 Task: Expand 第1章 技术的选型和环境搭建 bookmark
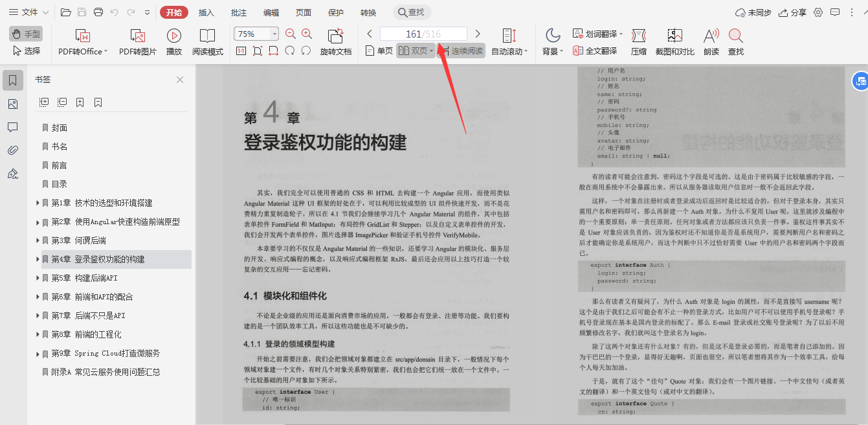(x=38, y=203)
